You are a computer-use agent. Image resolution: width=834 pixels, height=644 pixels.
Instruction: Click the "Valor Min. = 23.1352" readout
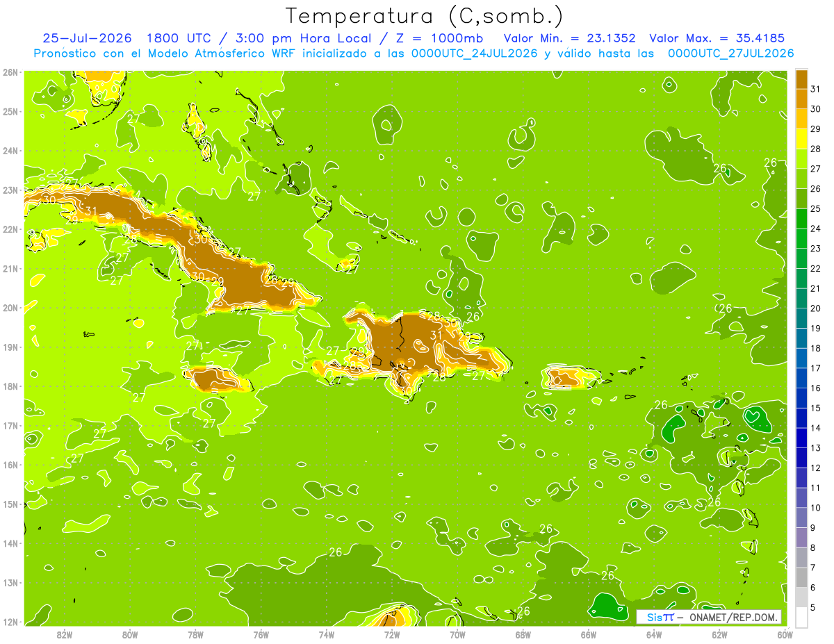point(569,38)
